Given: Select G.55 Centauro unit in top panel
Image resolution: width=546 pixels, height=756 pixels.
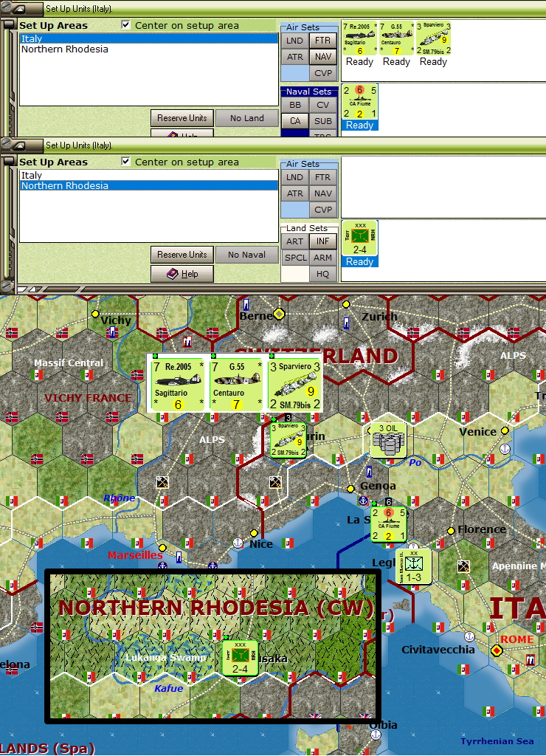Looking at the screenshot, I should click(x=396, y=38).
